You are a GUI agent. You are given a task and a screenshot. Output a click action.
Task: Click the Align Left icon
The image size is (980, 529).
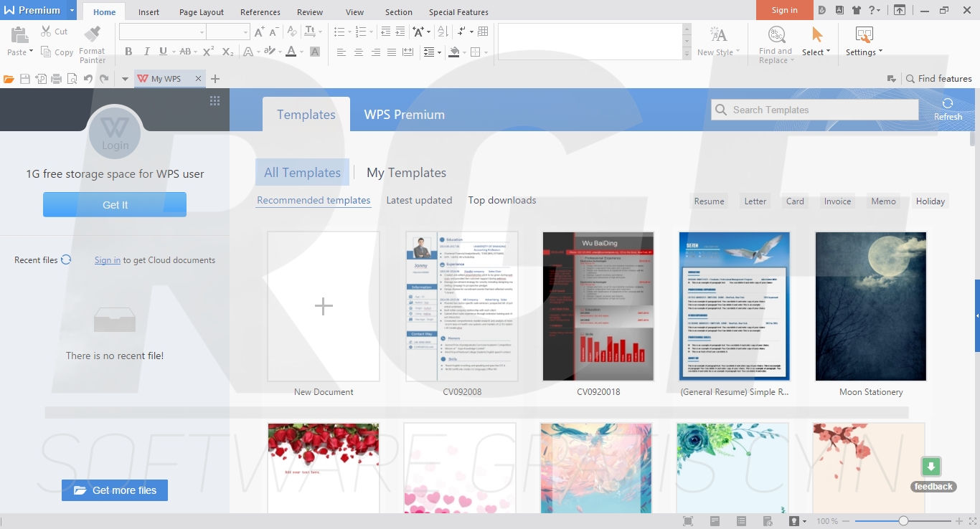pyautogui.click(x=341, y=52)
